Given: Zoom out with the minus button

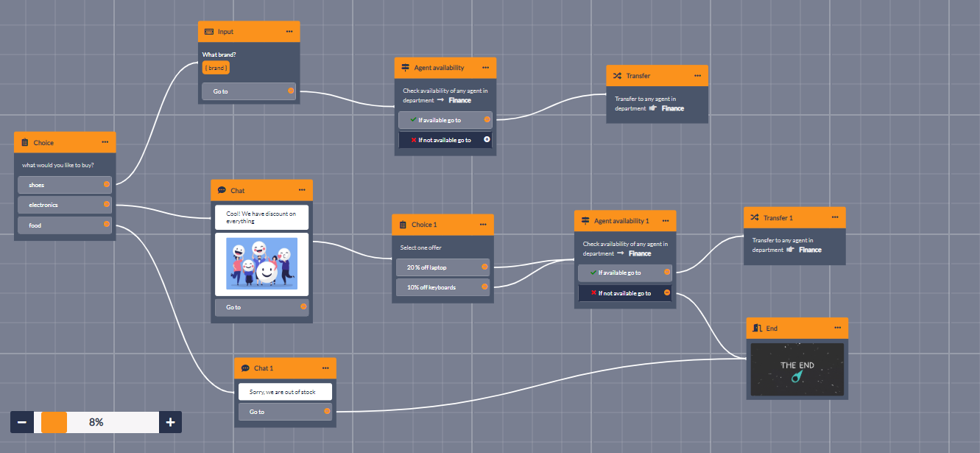Looking at the screenshot, I should (x=22, y=422).
